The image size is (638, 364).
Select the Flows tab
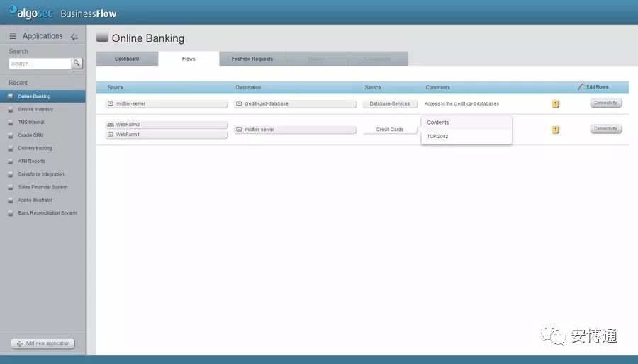[189, 59]
